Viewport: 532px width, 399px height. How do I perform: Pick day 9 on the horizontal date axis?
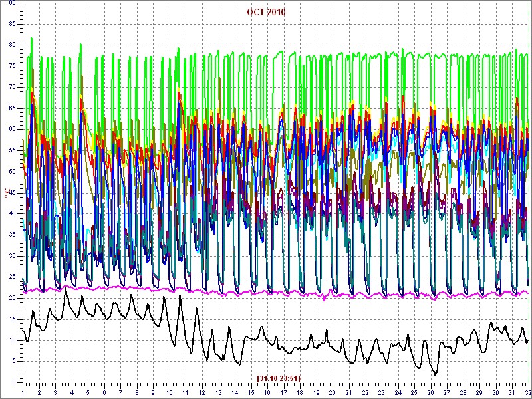click(153, 392)
